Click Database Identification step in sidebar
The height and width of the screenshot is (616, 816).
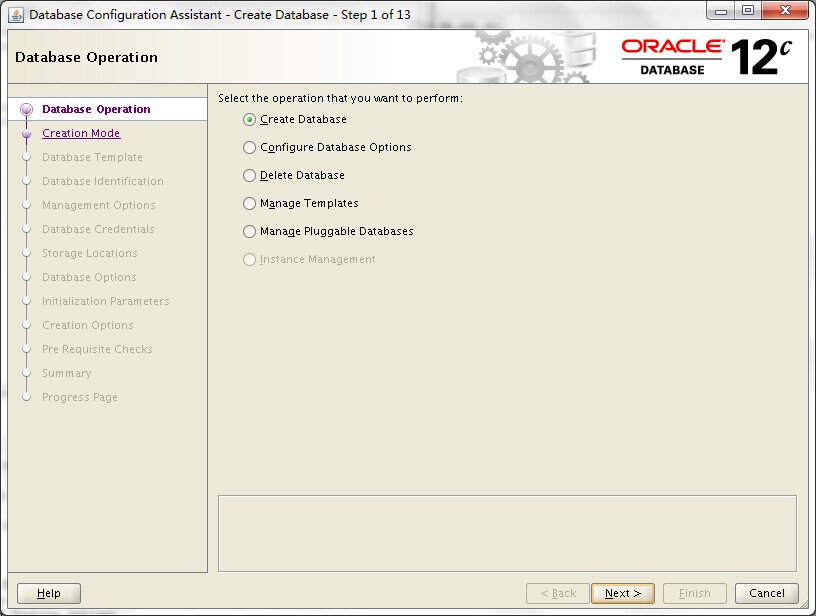click(x=103, y=181)
